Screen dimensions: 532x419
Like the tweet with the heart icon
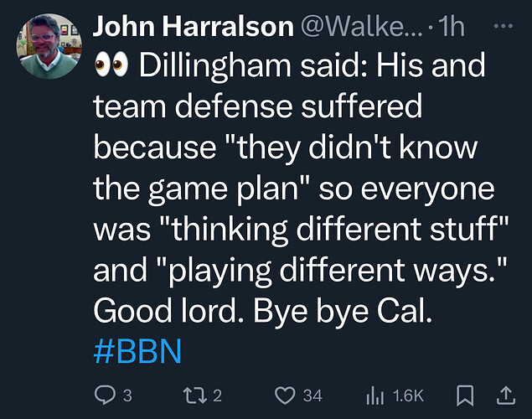[x=285, y=396]
